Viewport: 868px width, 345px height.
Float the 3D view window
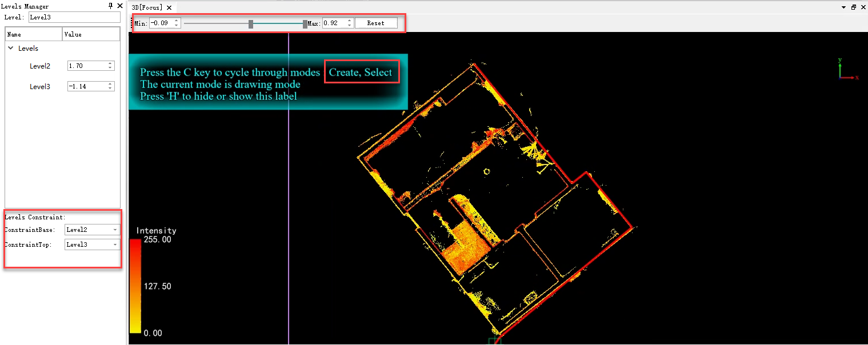pyautogui.click(x=854, y=7)
